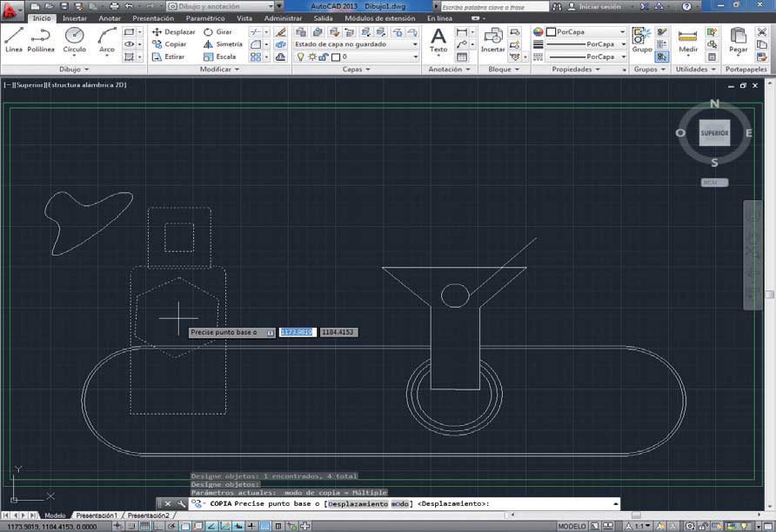Click the SUPERIOR face of ViewCube

[714, 133]
